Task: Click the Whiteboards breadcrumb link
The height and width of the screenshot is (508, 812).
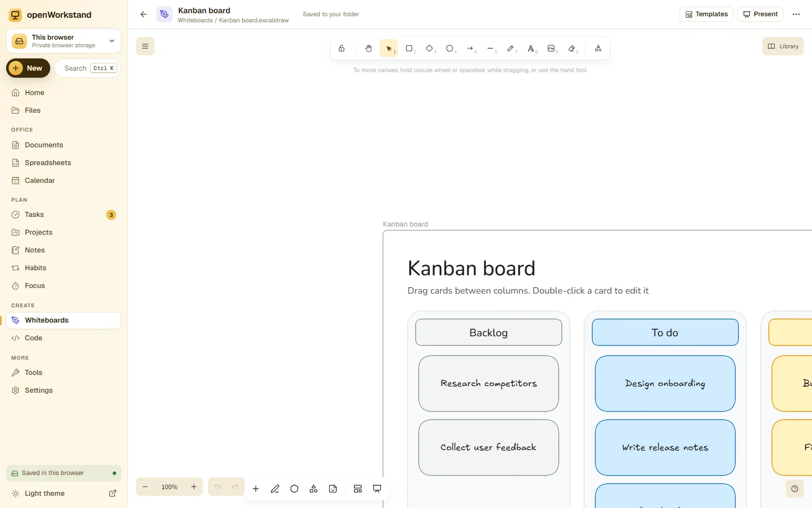Action: (x=195, y=20)
